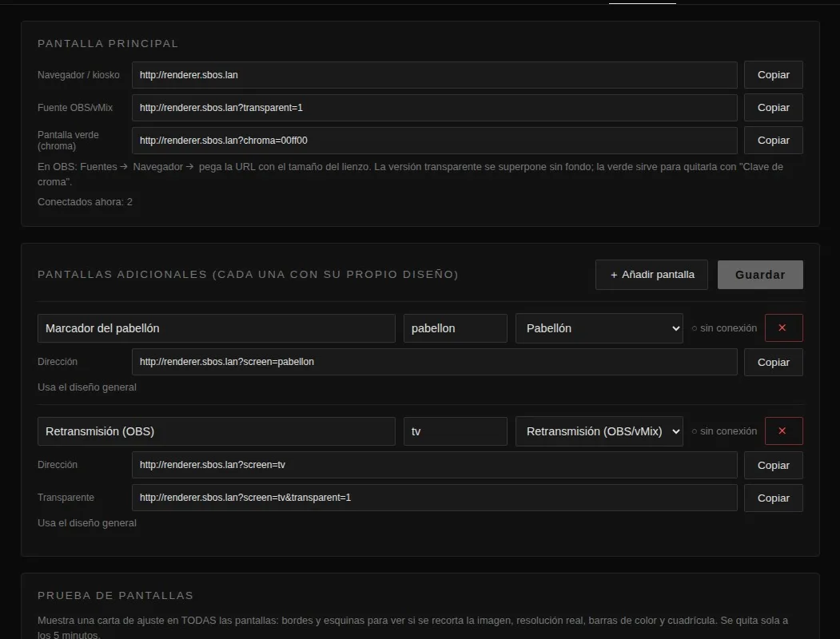The width and height of the screenshot is (840, 639).
Task: Click sin conexión status of pabellon screen
Action: pyautogui.click(x=724, y=328)
